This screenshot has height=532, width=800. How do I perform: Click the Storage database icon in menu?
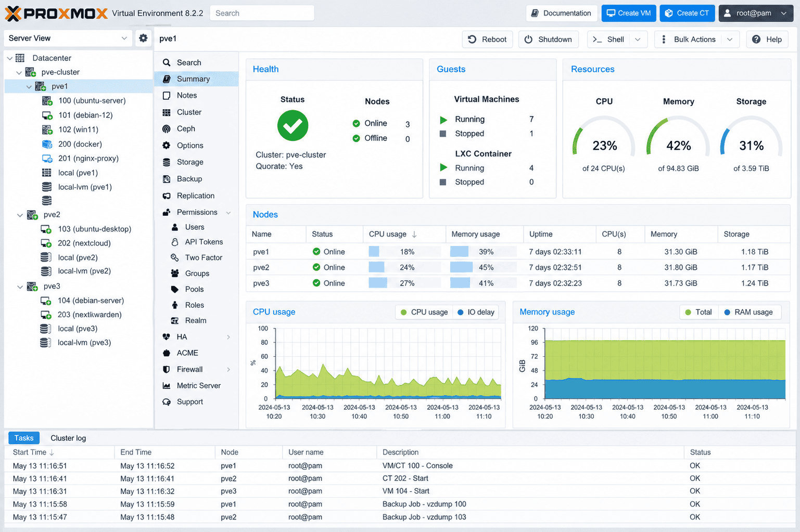point(167,162)
